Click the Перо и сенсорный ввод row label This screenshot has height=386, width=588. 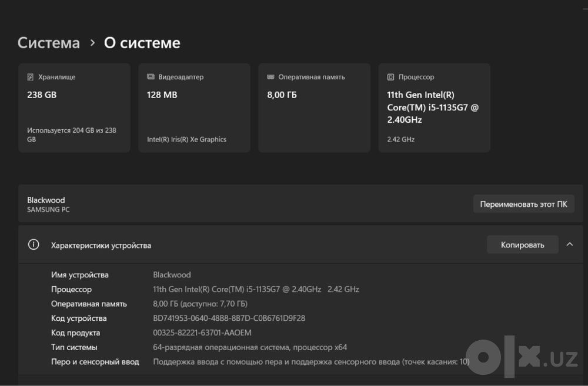point(95,362)
